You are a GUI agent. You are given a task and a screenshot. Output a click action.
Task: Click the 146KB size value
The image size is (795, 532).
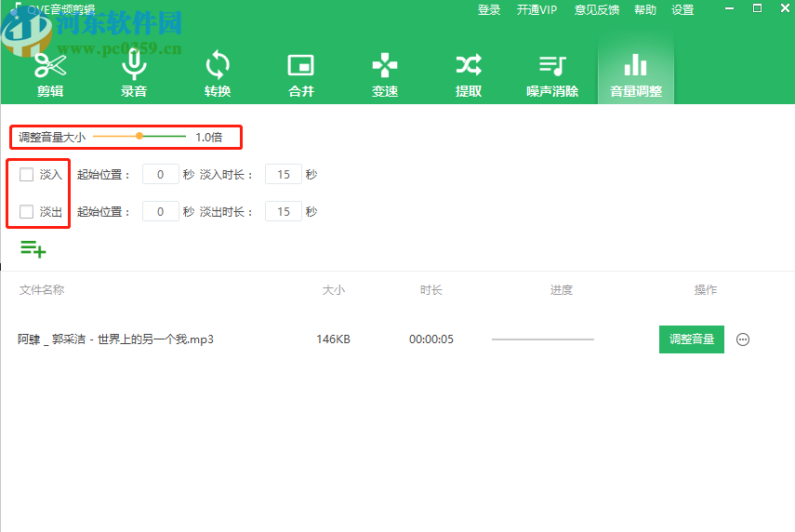coord(333,339)
